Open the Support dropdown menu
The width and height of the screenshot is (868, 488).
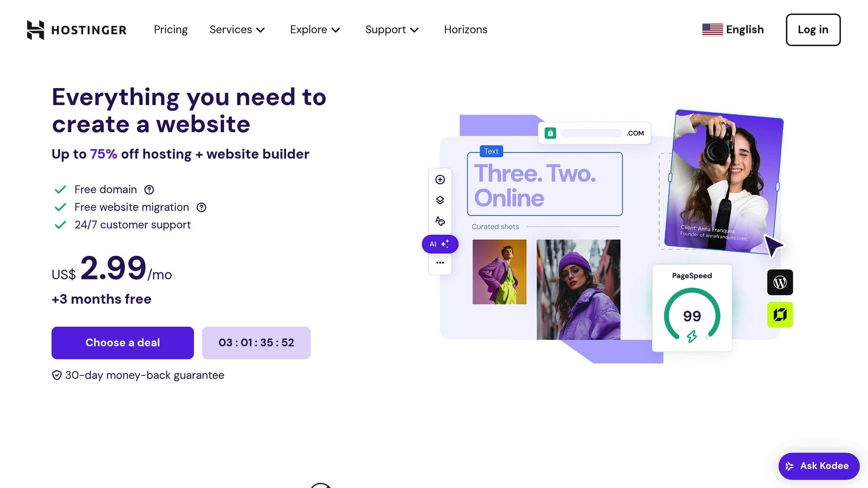392,30
